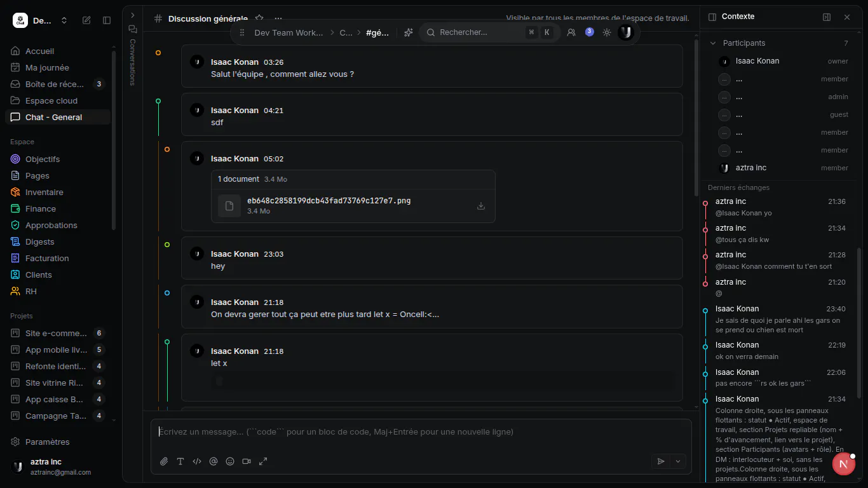The width and height of the screenshot is (868, 488).
Task: Go to Accueil in sidebar
Action: click(57, 51)
